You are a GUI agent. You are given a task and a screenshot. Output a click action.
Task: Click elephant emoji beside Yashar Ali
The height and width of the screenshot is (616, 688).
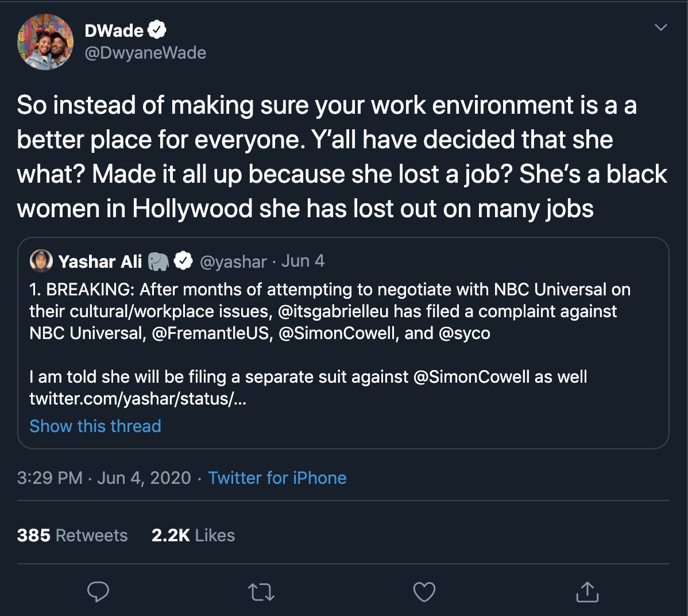pos(159,261)
